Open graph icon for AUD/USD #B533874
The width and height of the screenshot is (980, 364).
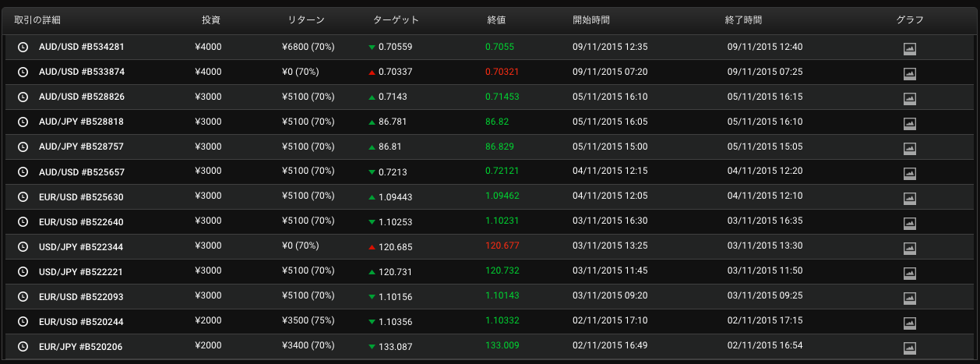pos(909,73)
